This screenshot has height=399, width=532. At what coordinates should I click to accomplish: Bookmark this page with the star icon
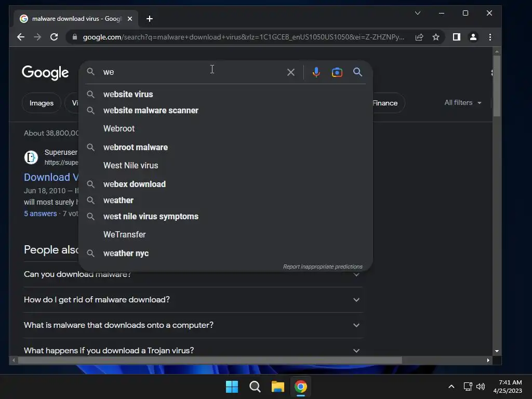click(436, 37)
